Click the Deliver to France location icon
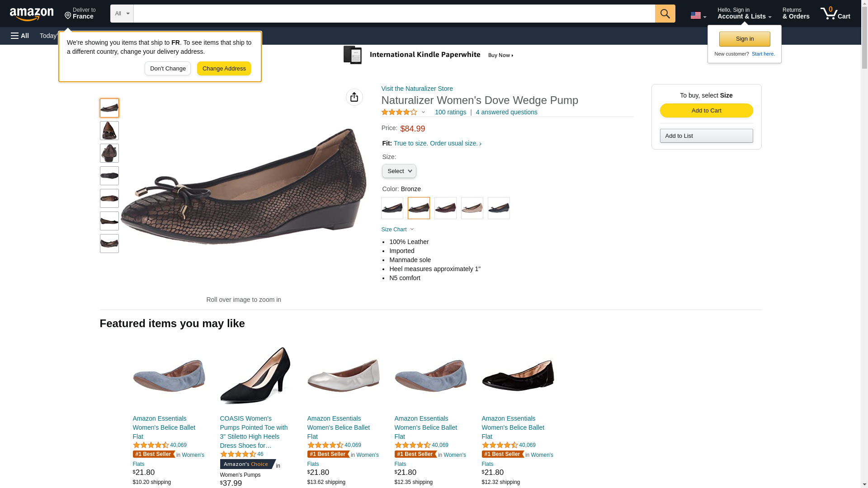The height and width of the screenshot is (488, 868). (68, 16)
